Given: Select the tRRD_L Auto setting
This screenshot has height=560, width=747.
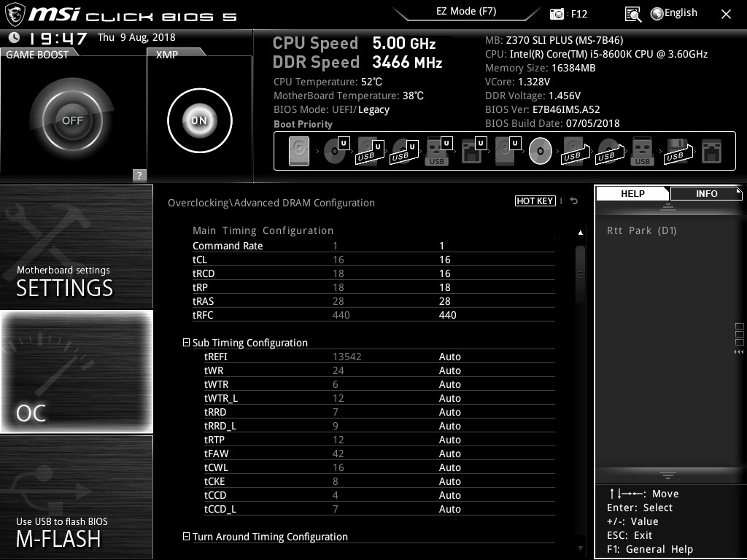Looking at the screenshot, I should click(449, 426).
